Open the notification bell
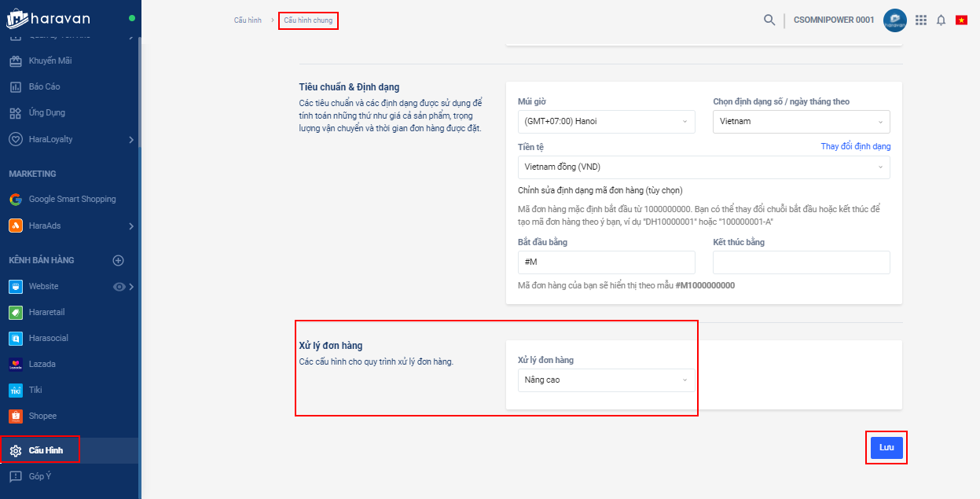The height and width of the screenshot is (499, 980). pyautogui.click(x=941, y=20)
